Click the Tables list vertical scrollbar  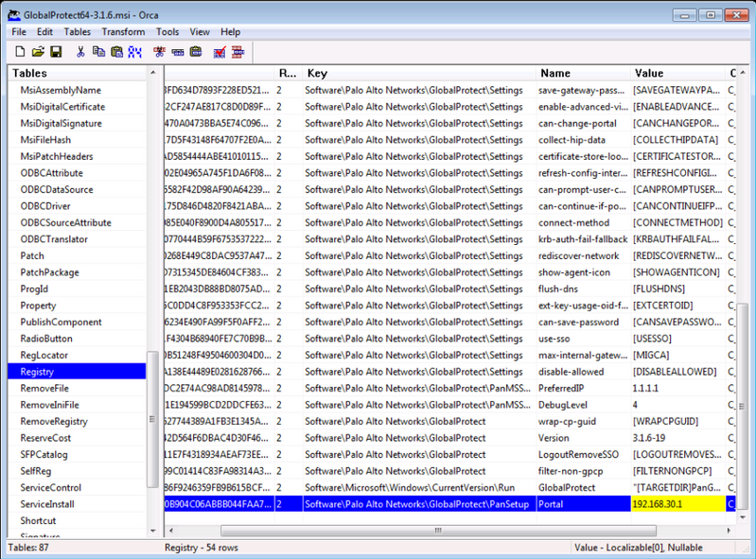click(153, 416)
